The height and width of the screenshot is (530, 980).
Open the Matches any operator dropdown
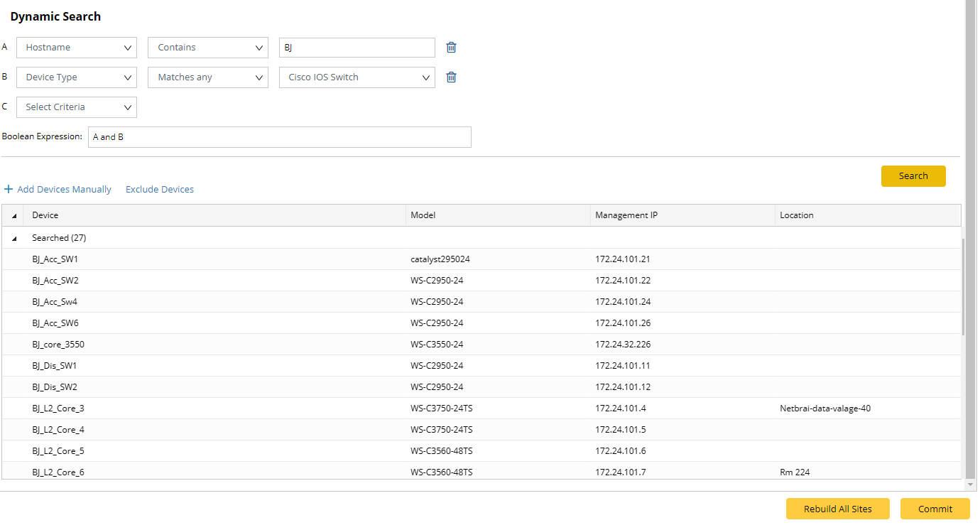coord(208,77)
